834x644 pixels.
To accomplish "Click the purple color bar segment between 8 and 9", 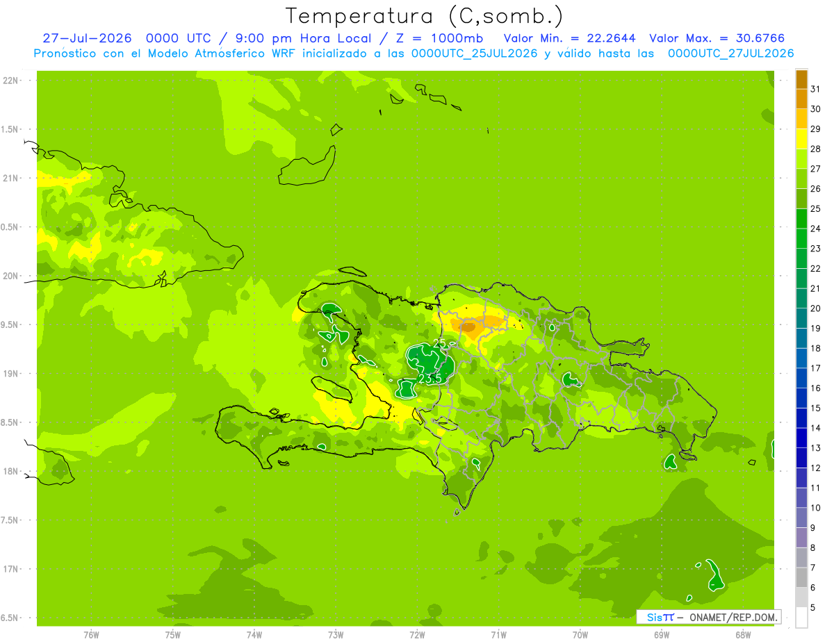I will pyautogui.click(x=801, y=538).
